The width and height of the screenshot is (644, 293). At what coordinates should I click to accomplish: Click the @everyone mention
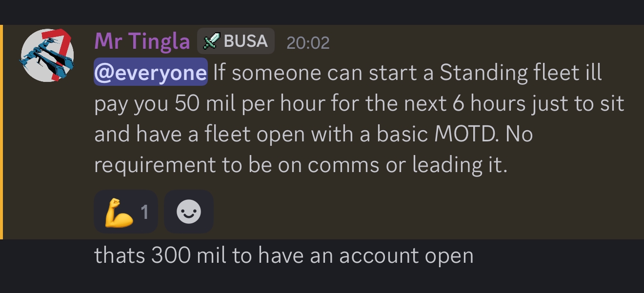pyautogui.click(x=150, y=73)
